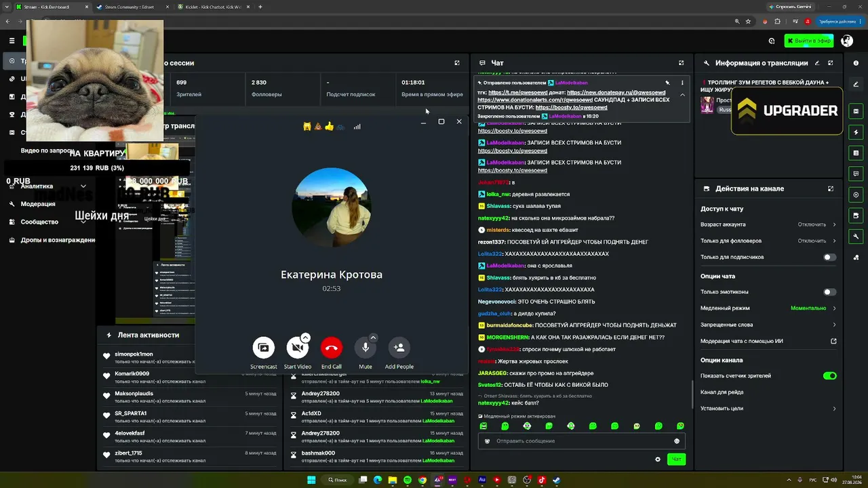Open the pinned message options menu
This screenshot has width=868, height=488.
tap(682, 83)
